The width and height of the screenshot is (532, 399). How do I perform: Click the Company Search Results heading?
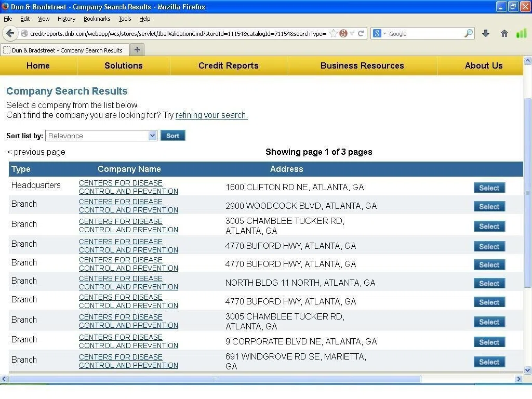(x=67, y=91)
